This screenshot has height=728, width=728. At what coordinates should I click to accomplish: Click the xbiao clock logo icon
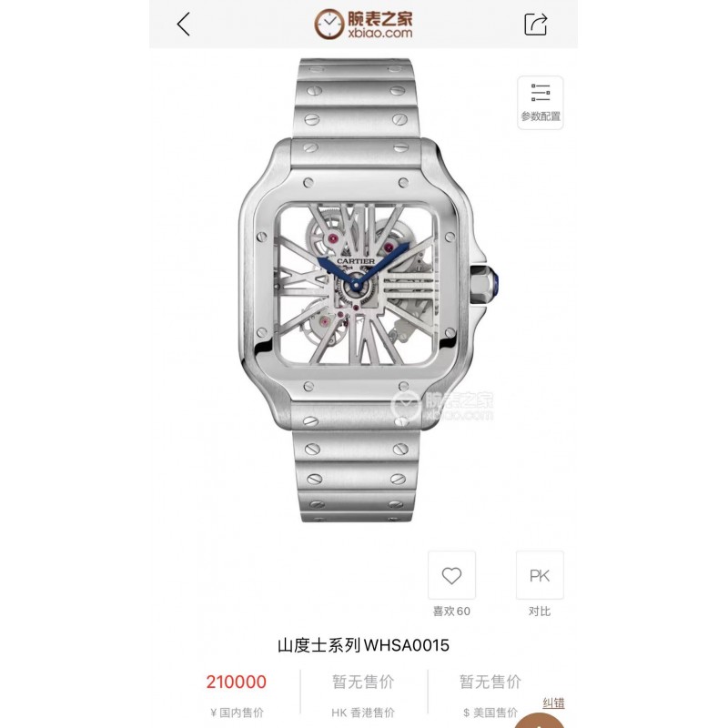(x=329, y=24)
